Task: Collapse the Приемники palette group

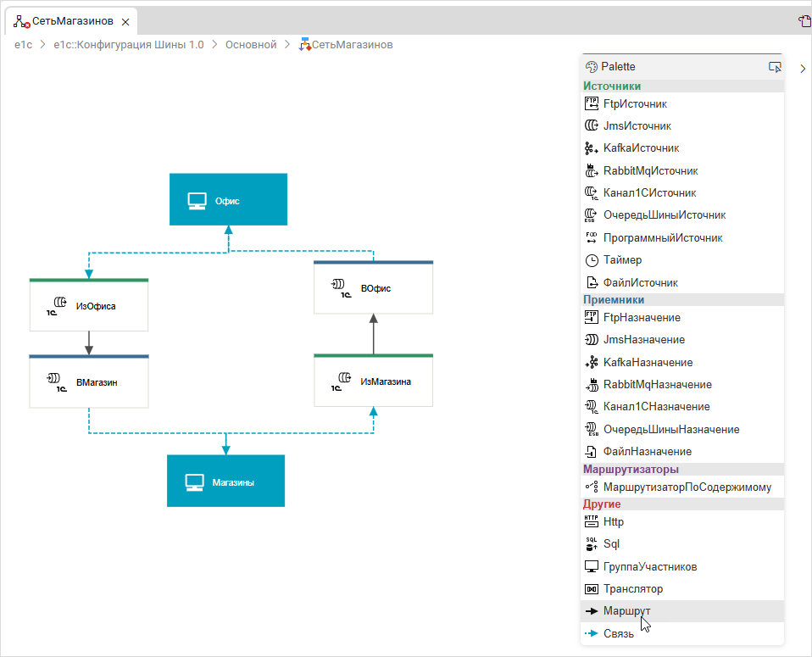Action: point(614,299)
